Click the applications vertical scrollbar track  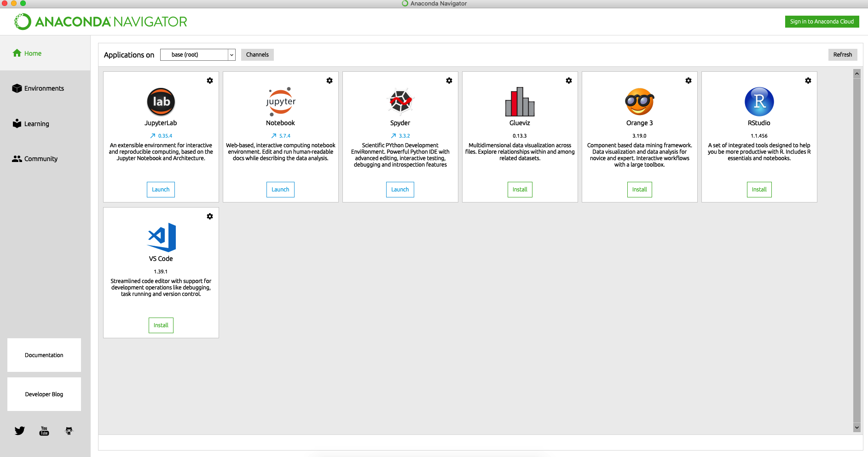coord(857,250)
